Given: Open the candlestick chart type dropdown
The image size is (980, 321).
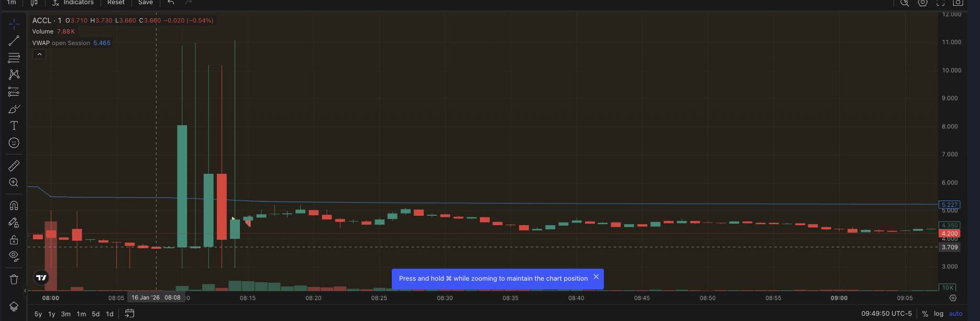Looking at the screenshot, I should point(34,3).
